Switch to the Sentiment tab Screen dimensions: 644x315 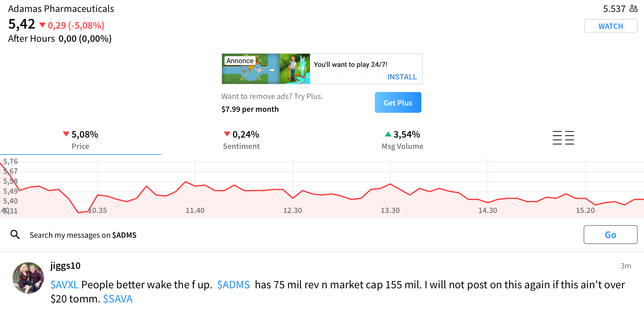coord(241,140)
